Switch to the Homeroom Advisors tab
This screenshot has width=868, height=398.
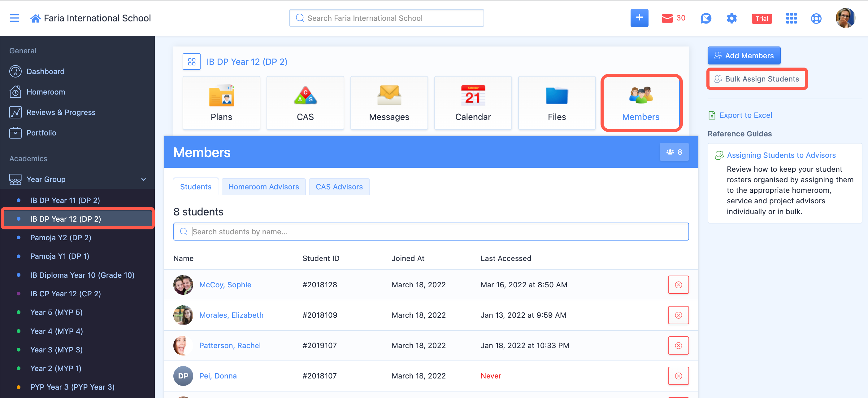(263, 187)
